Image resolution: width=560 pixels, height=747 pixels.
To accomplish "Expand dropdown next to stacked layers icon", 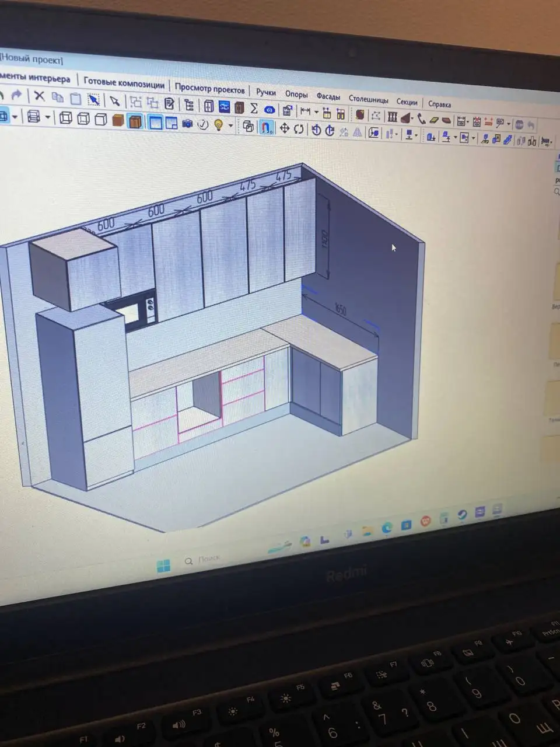I will coord(48,118).
